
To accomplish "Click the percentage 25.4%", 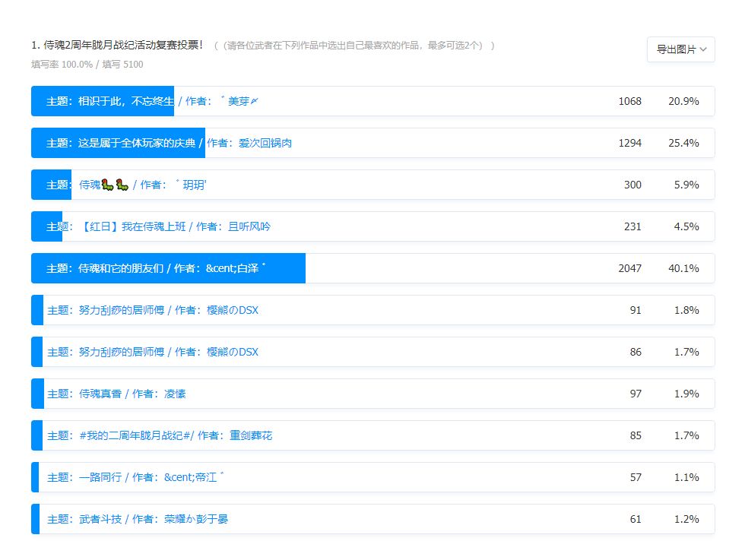I will click(683, 143).
